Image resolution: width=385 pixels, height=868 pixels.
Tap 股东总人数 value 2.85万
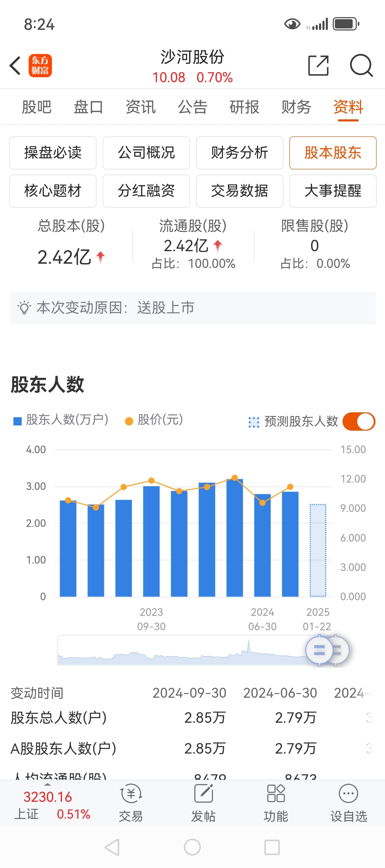[x=205, y=718]
